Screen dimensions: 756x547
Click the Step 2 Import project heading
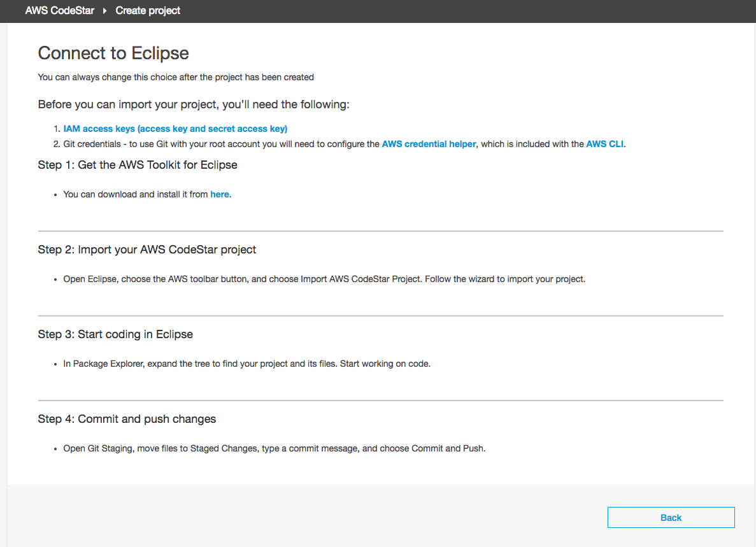point(147,250)
